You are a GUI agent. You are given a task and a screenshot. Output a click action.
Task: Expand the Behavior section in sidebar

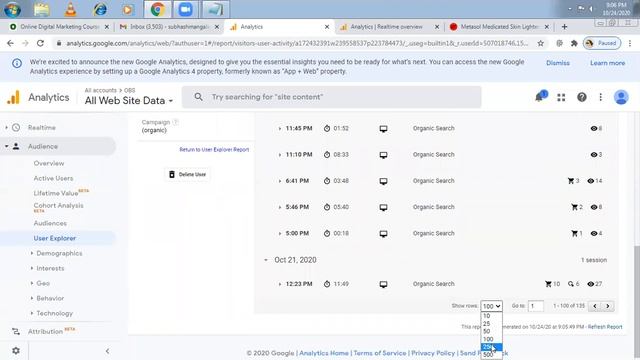(x=32, y=298)
